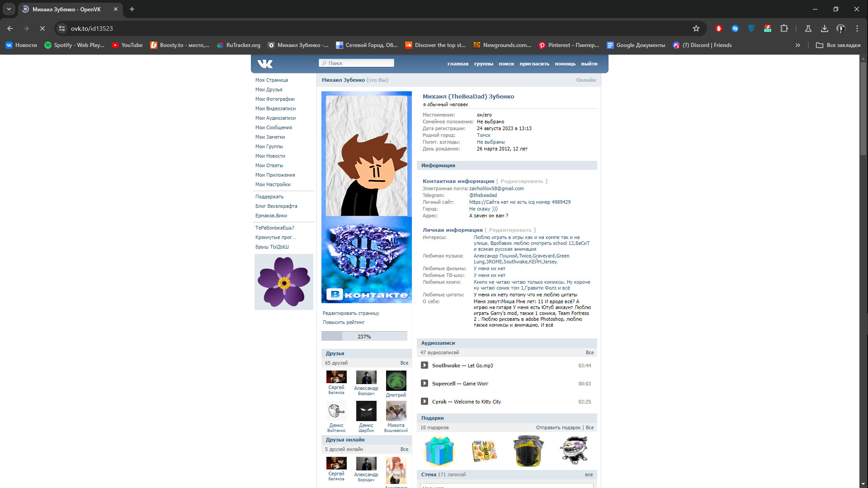This screenshot has height=488, width=868.
Task: Open the Chrome three-dot menu
Action: (857, 28)
